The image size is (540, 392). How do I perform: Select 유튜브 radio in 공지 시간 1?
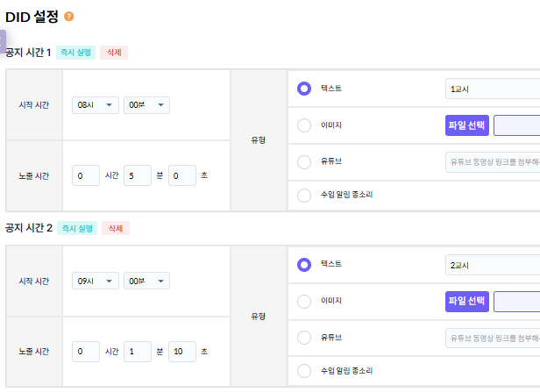click(304, 162)
